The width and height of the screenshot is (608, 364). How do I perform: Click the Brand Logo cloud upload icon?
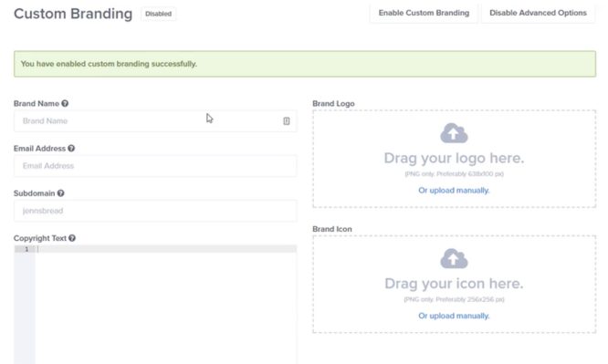454,133
